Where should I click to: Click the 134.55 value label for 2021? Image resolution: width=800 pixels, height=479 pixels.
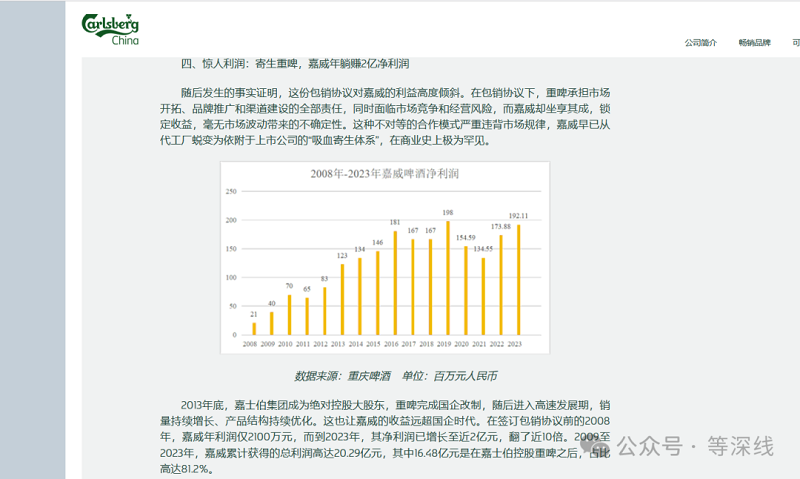(x=483, y=249)
